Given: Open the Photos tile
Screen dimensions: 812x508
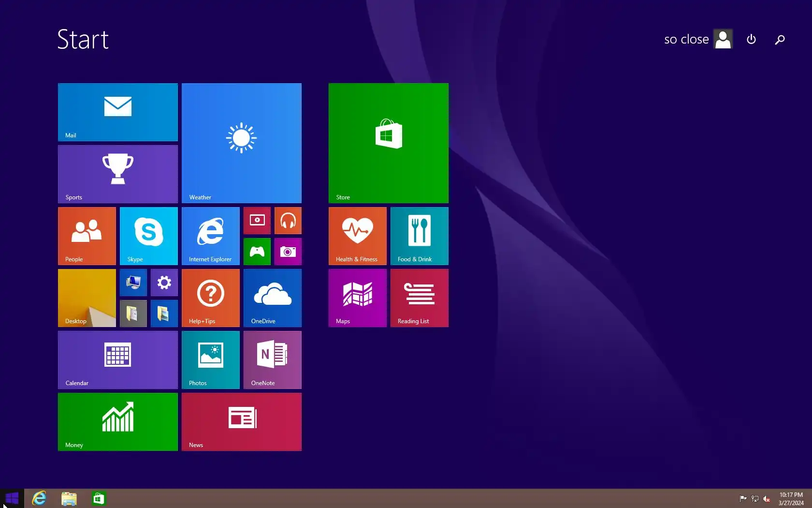Looking at the screenshot, I should click(211, 360).
